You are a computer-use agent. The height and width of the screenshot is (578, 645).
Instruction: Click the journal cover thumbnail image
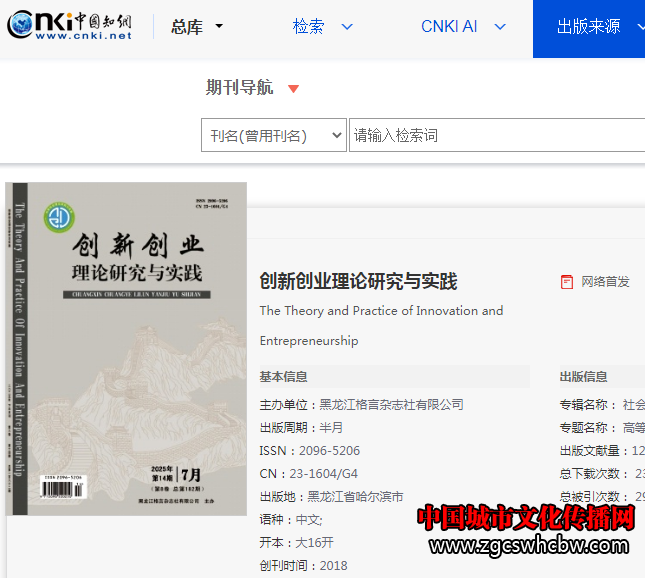(125, 350)
